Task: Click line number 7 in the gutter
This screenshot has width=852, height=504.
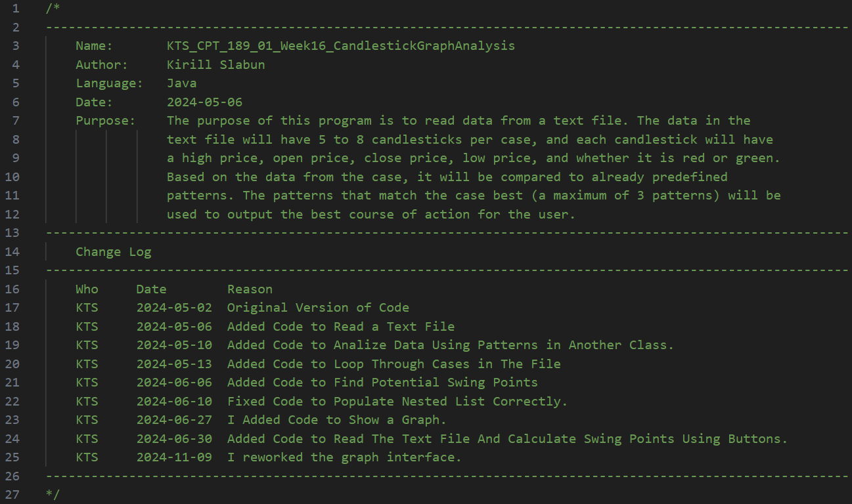Action: point(15,121)
